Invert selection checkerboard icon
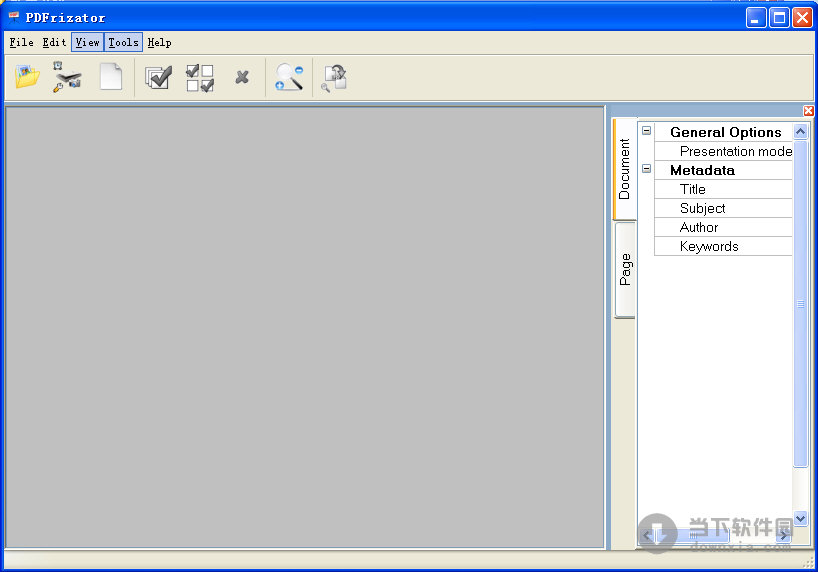This screenshot has height=572, width=818. (200, 78)
